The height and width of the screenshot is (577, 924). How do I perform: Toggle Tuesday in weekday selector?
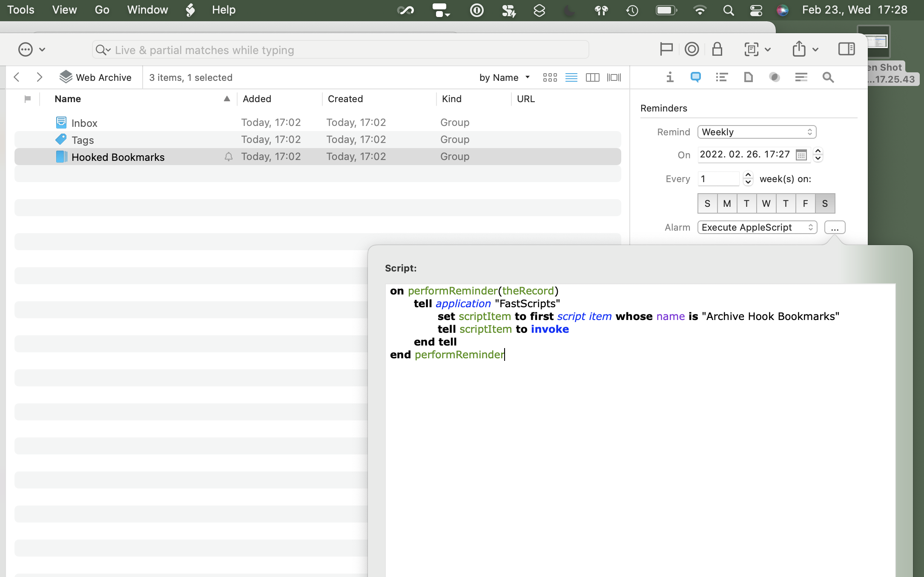click(x=746, y=203)
